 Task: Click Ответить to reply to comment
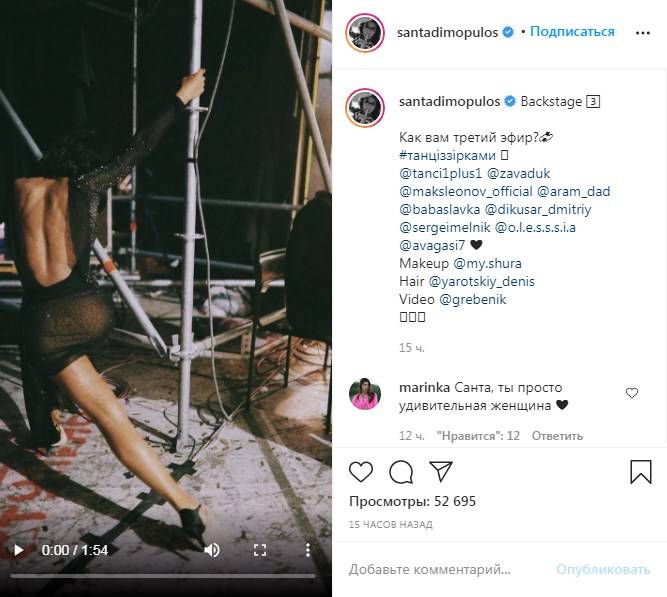click(x=557, y=436)
